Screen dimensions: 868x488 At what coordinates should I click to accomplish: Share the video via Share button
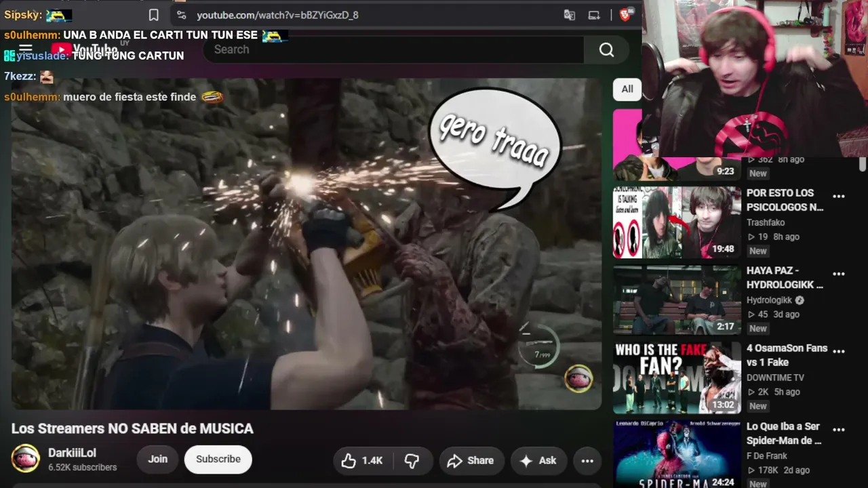click(471, 461)
